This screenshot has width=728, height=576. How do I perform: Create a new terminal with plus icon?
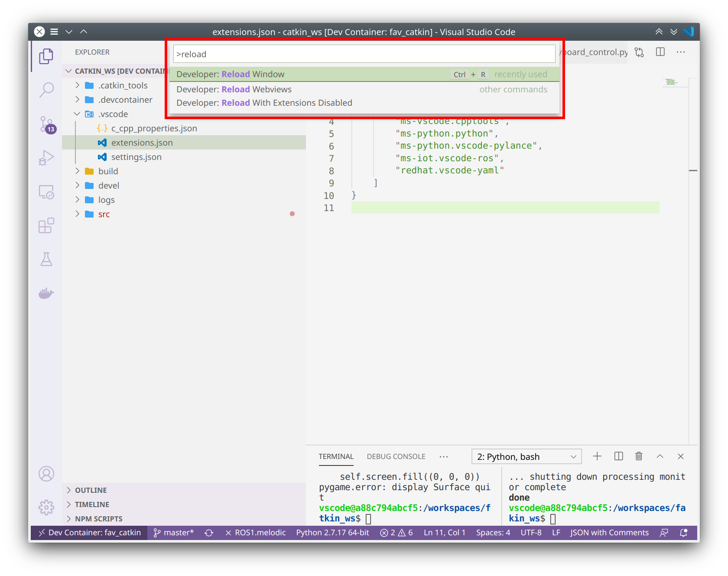(597, 456)
